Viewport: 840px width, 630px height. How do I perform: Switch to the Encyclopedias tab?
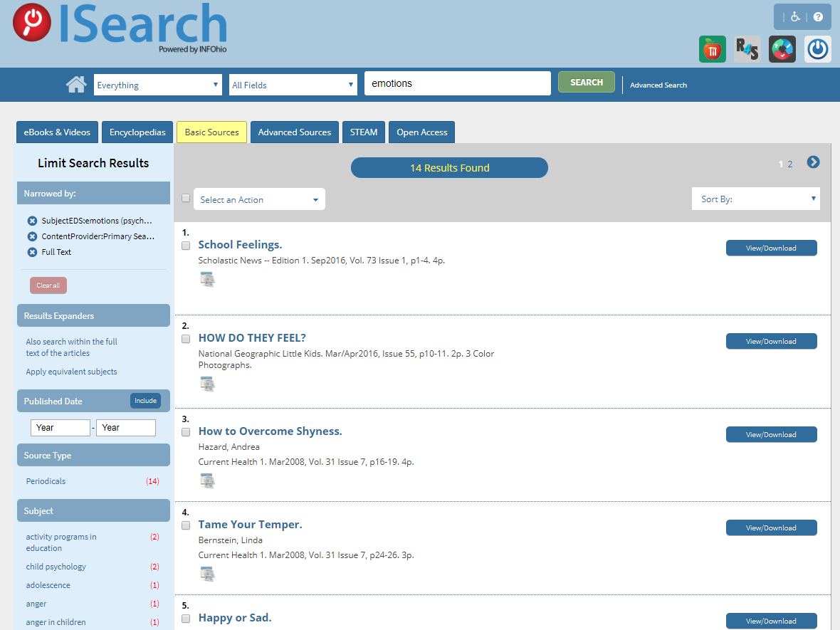tap(137, 132)
